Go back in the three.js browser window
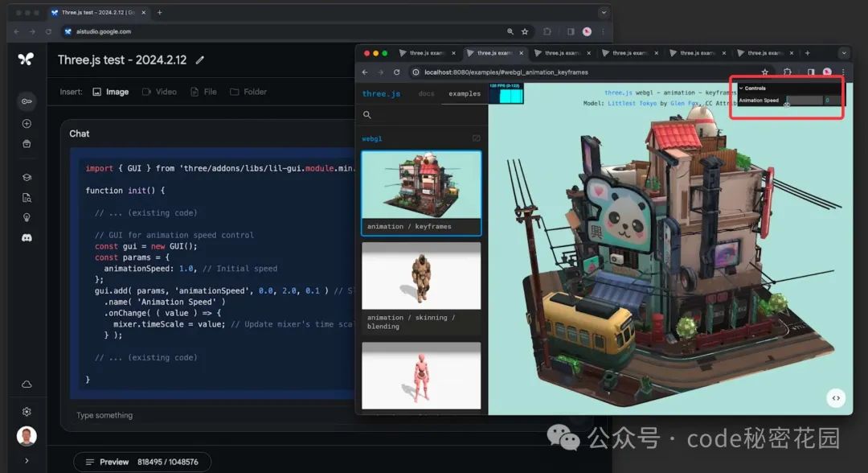 (365, 72)
